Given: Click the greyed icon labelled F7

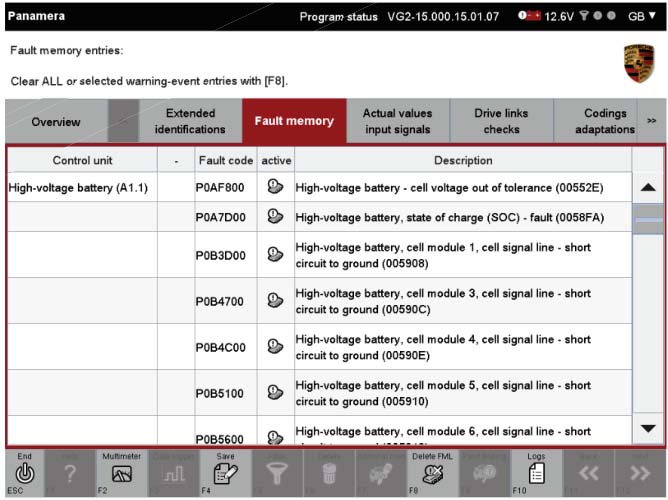Looking at the screenshot, I should [380, 474].
